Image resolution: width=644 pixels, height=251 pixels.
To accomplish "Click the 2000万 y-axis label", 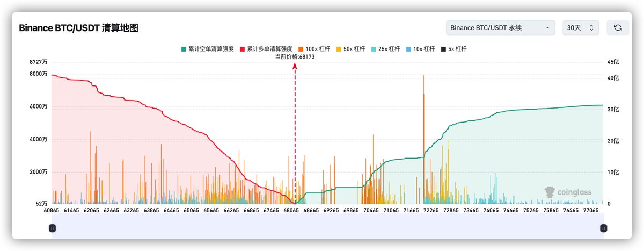I will 39,172.
